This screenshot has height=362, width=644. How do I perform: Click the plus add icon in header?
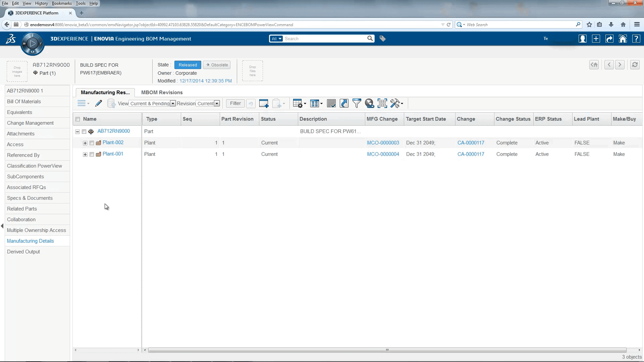tap(596, 39)
